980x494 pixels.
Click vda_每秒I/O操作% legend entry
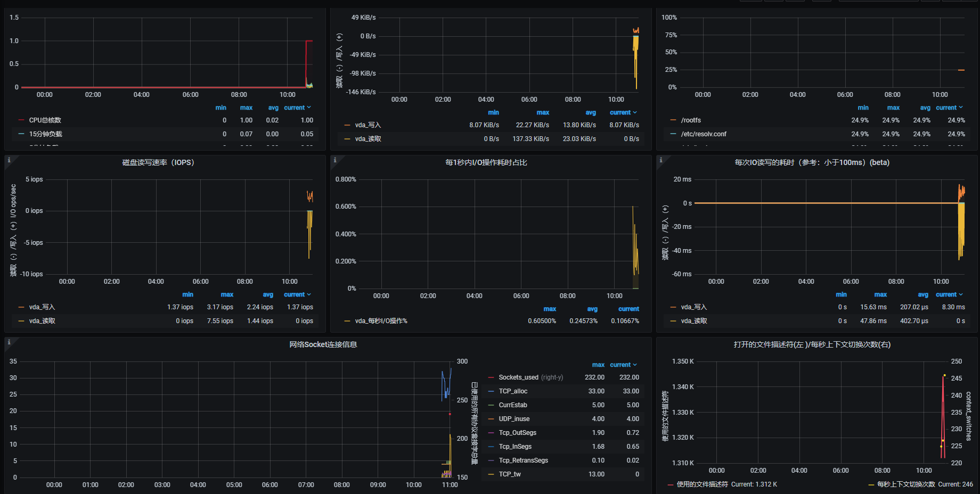point(381,321)
